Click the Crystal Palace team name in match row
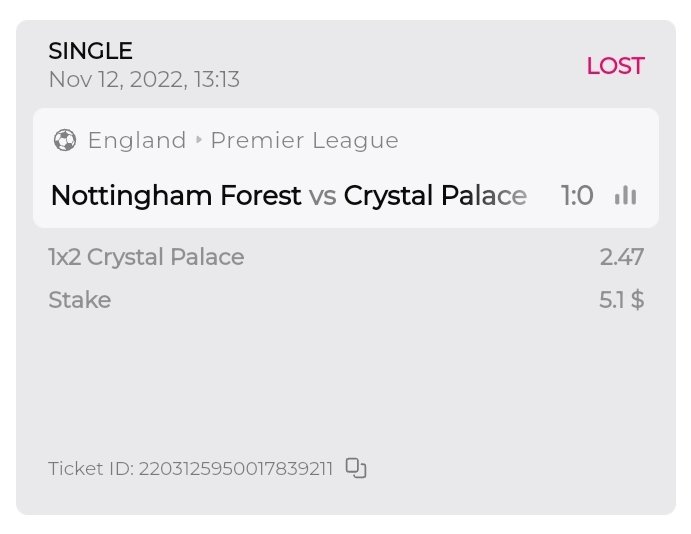The width and height of the screenshot is (691, 534). 435,196
